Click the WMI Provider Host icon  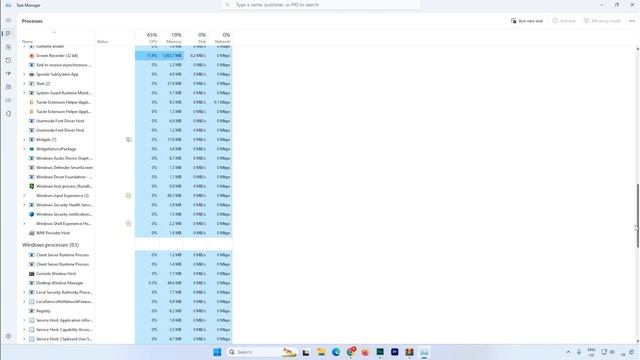(x=31, y=233)
